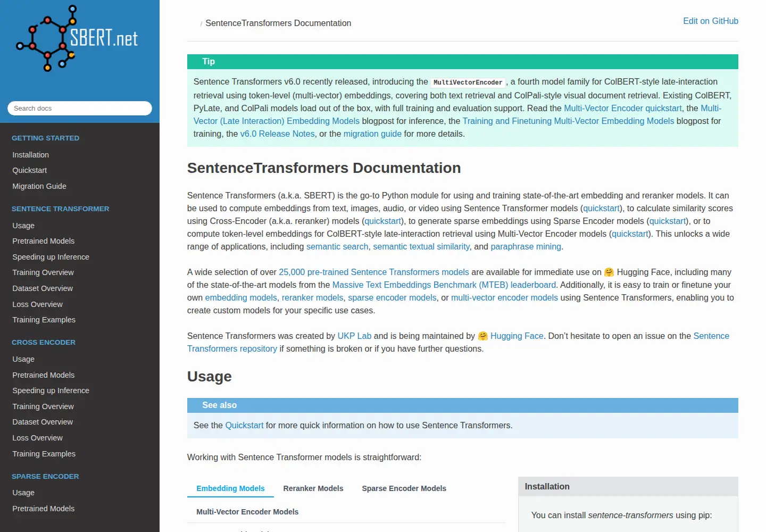
Task: Open Migration Guide sidebar page
Action: coord(39,186)
